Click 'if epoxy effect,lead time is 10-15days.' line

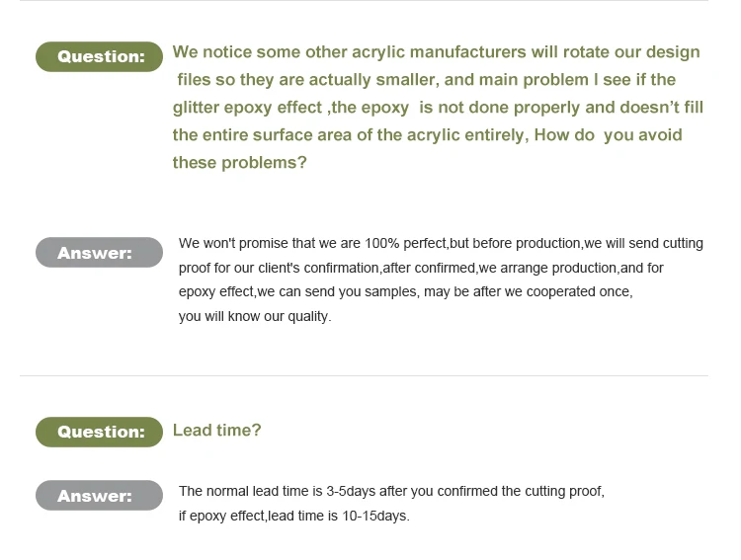coord(294,516)
